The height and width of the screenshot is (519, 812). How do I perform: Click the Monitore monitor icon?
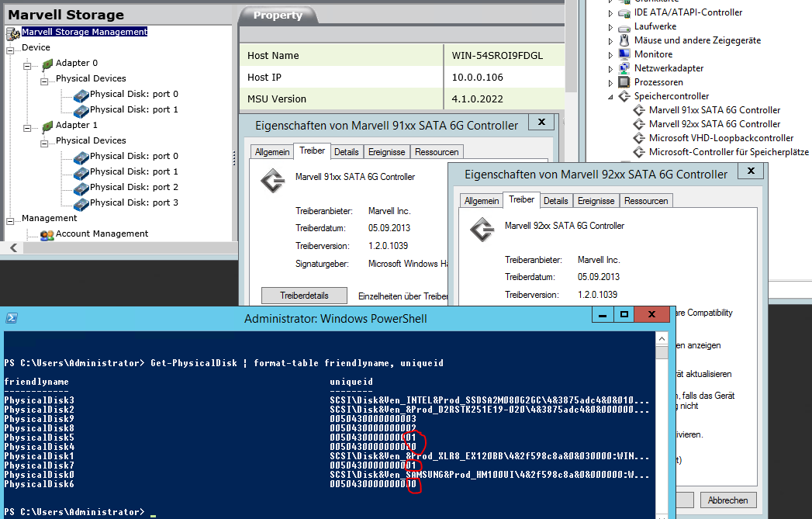click(x=624, y=54)
